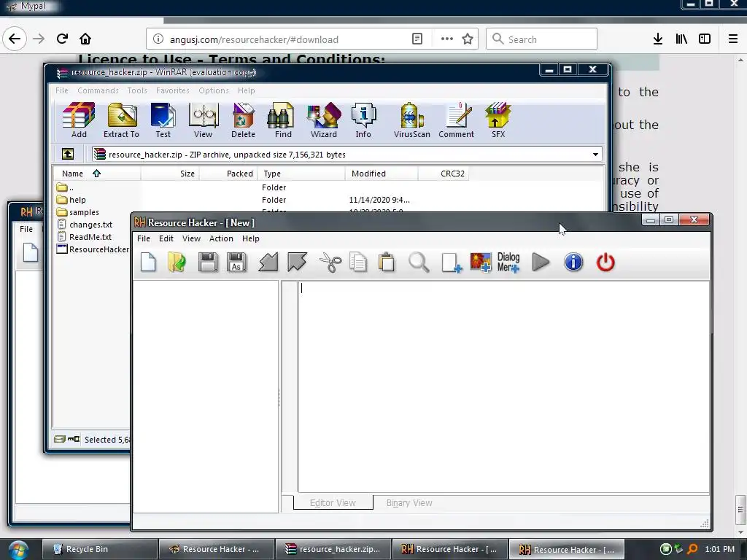Reload the page with the browser refresh icon

pos(62,39)
